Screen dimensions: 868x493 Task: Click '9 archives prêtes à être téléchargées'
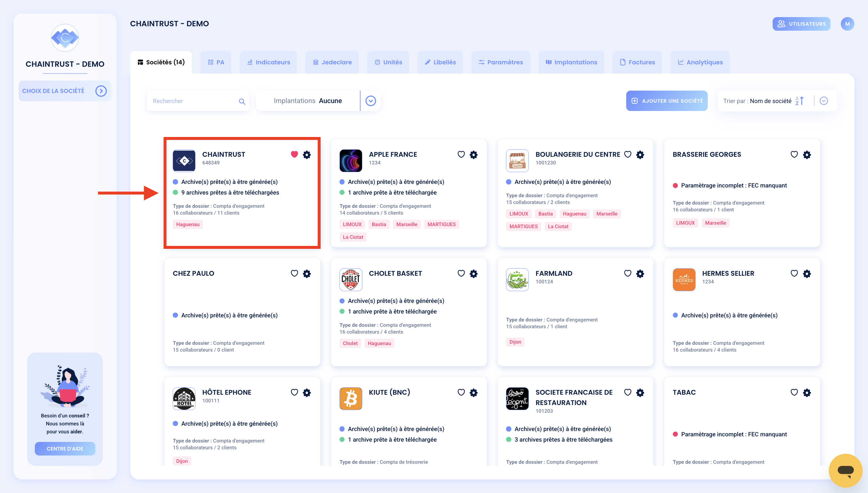(x=230, y=193)
